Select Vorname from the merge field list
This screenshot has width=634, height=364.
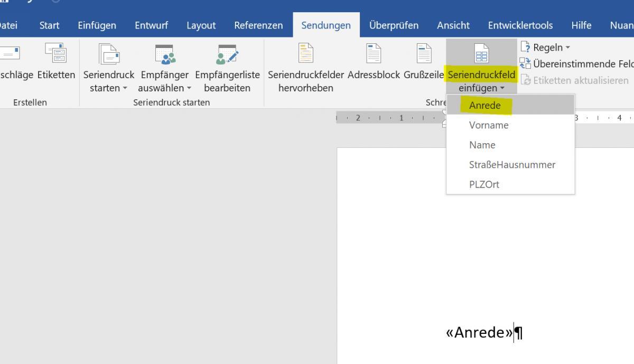tap(489, 125)
